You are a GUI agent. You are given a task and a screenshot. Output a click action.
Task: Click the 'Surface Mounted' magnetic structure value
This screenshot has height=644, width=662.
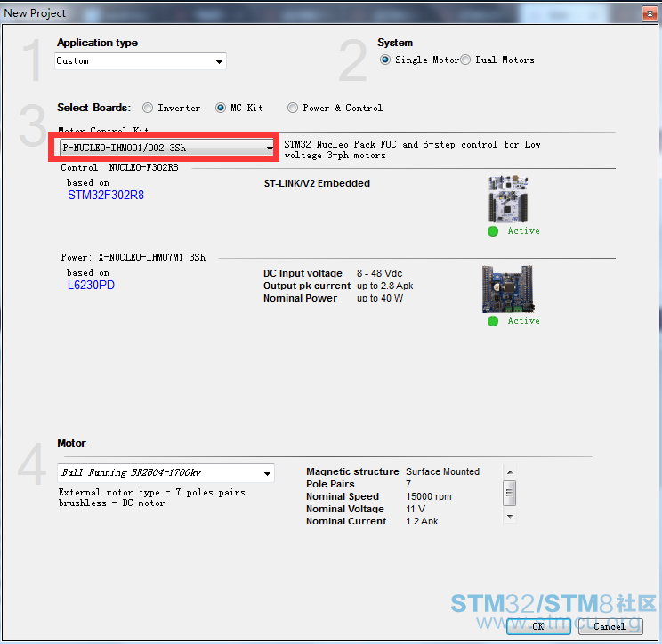point(442,471)
